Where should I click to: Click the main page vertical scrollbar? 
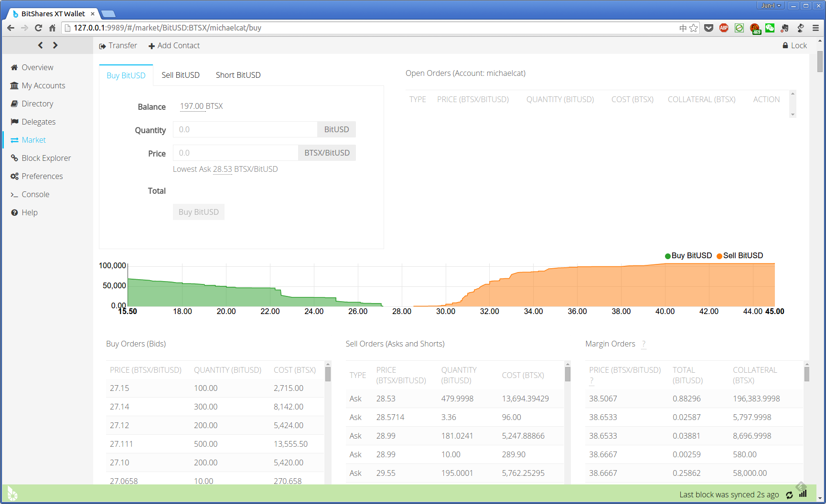click(820, 62)
